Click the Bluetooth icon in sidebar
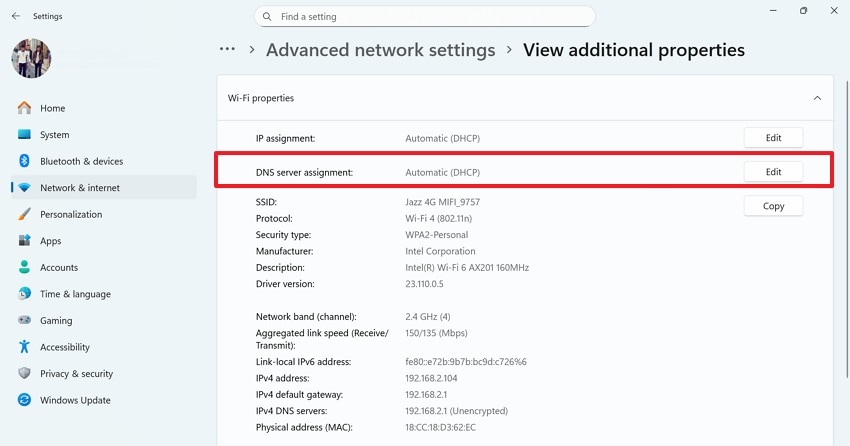 pos(24,161)
